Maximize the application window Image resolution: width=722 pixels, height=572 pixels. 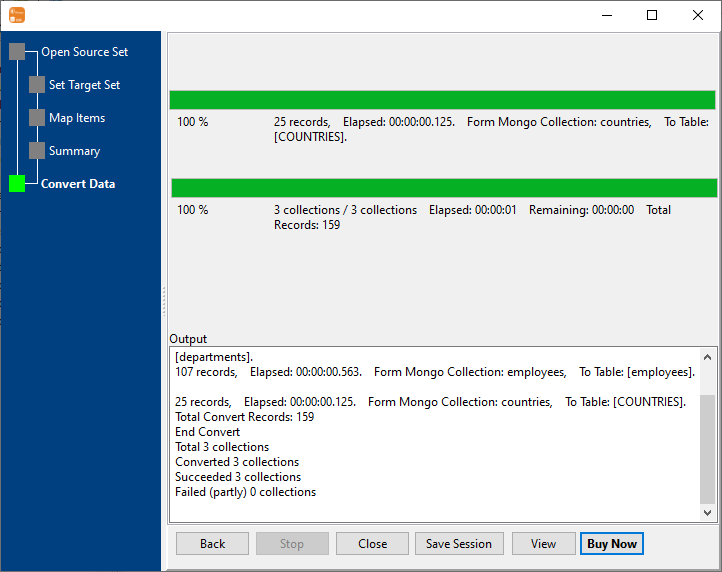(652, 15)
